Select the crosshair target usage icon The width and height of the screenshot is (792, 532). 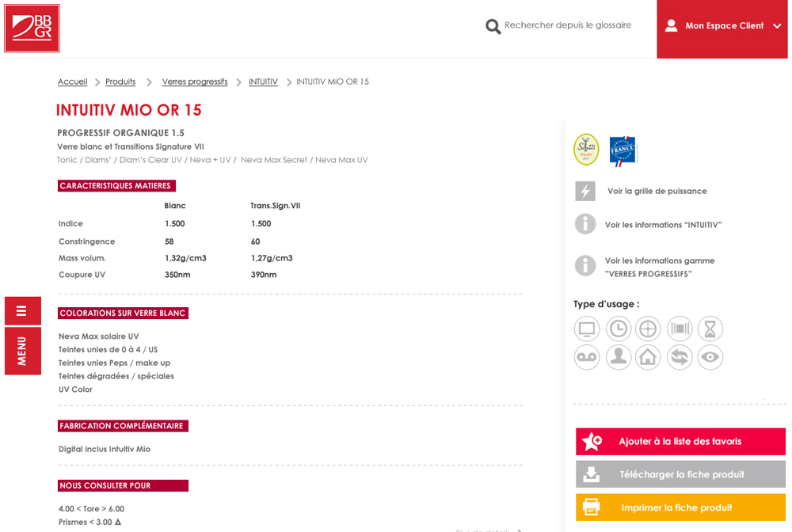648,329
